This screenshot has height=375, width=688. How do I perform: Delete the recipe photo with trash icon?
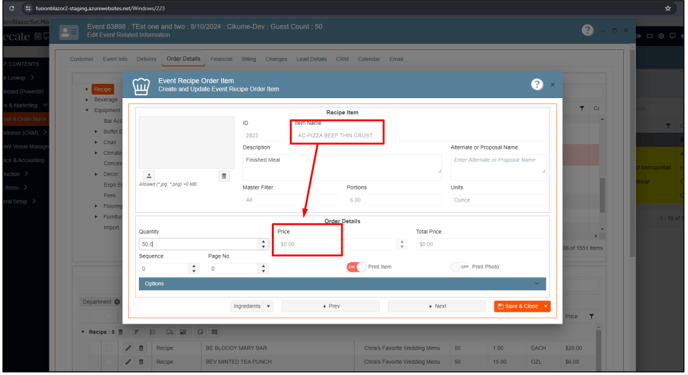tap(224, 176)
